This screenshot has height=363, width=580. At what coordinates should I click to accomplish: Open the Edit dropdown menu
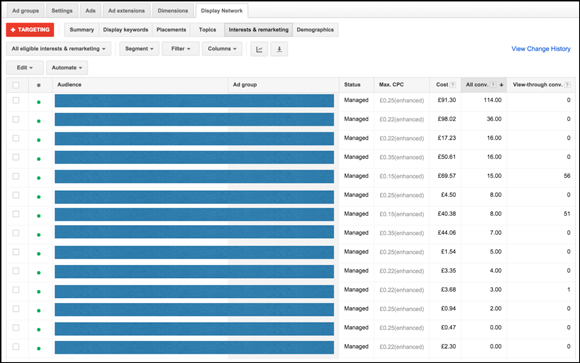pyautogui.click(x=25, y=68)
